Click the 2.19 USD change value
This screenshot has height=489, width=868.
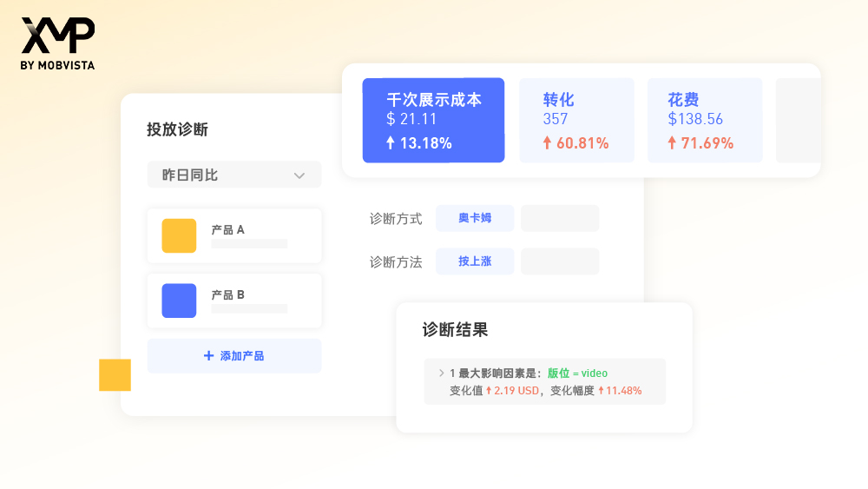click(516, 391)
